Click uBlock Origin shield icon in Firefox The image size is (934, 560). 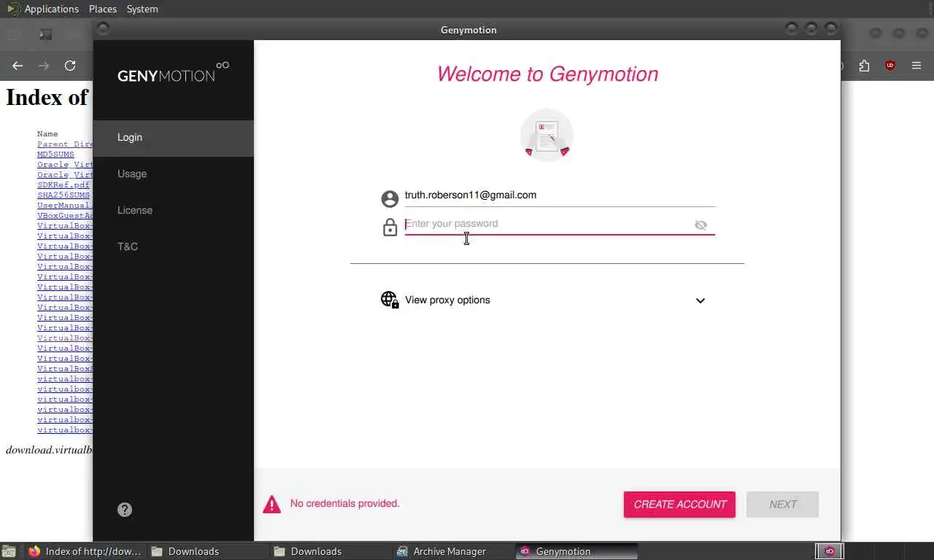(x=890, y=66)
